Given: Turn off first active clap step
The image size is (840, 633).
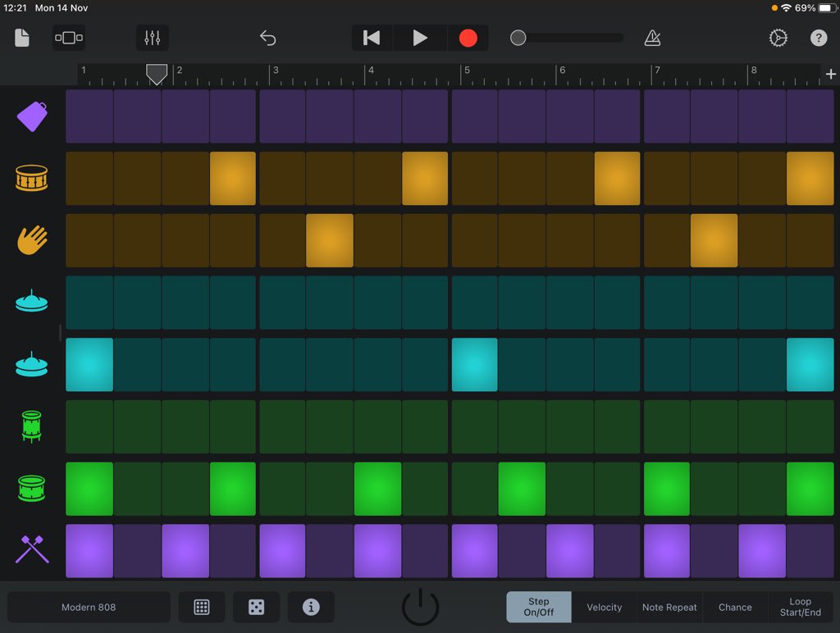Looking at the screenshot, I should tap(330, 240).
